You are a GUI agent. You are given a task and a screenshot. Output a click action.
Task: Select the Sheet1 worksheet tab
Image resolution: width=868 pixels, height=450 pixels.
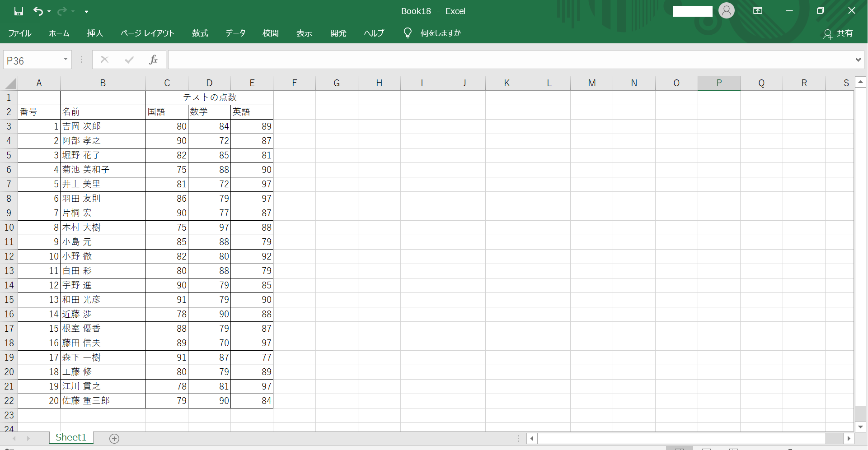click(70, 437)
